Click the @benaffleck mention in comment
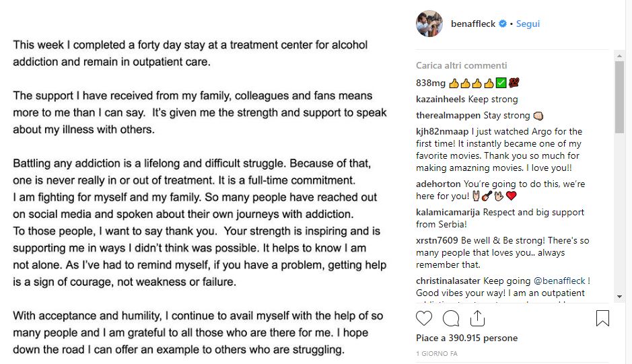Image resolution: width=632 pixels, height=364 pixels. [560, 281]
